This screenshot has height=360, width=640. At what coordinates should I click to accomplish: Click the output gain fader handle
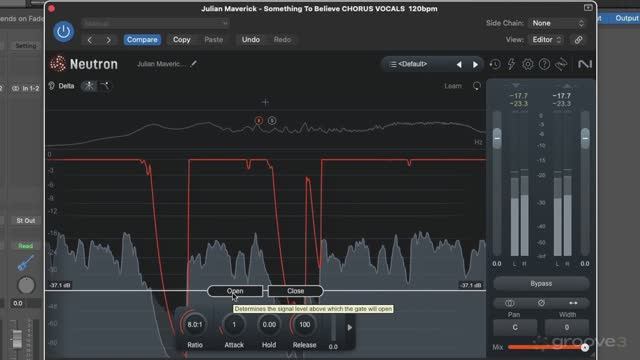point(585,138)
